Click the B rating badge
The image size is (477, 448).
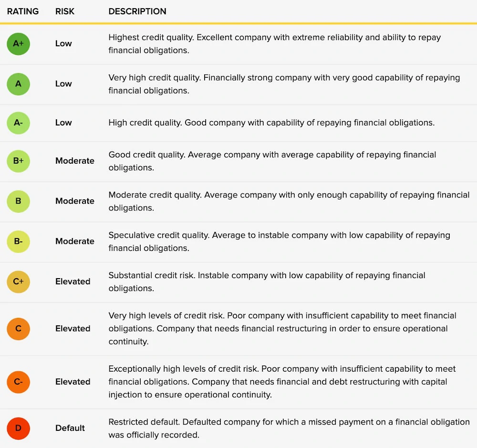point(18,201)
